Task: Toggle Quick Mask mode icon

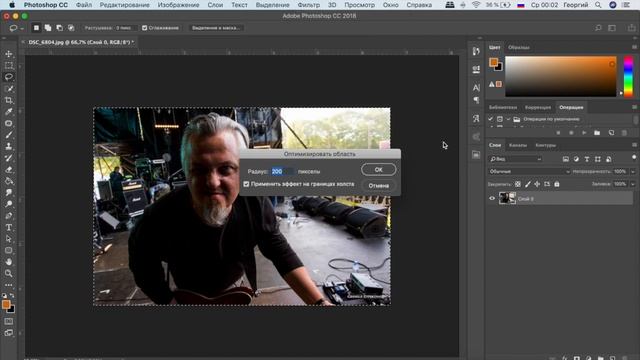Action: click(9, 322)
